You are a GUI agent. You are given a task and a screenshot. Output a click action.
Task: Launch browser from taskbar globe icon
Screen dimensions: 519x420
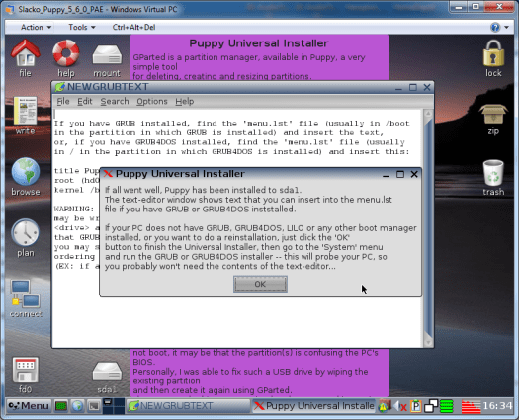click(x=78, y=406)
